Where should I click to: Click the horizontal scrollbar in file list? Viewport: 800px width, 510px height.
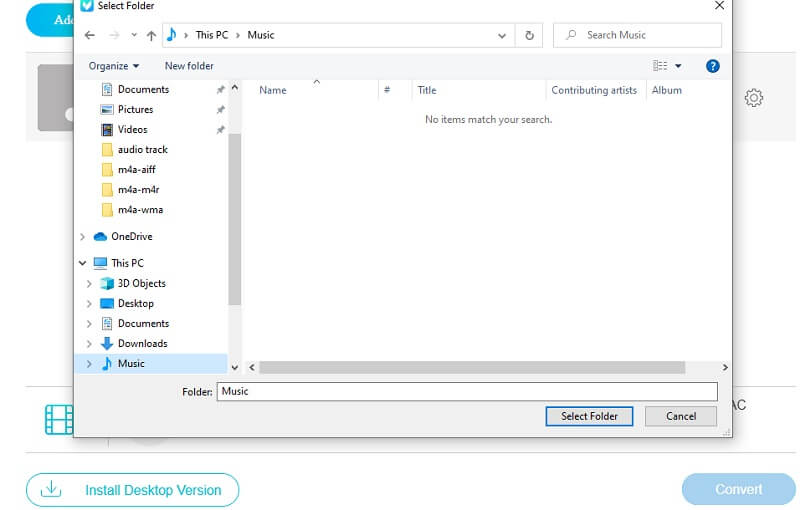point(471,368)
